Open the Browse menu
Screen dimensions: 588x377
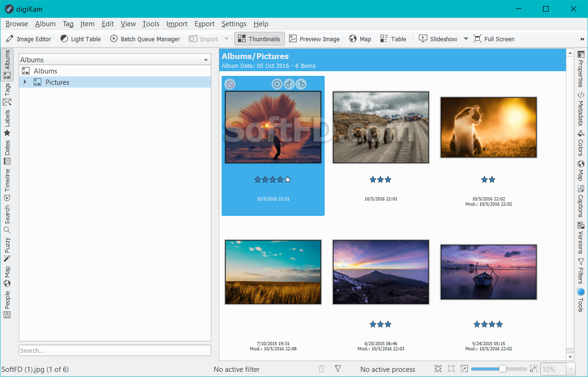point(17,24)
